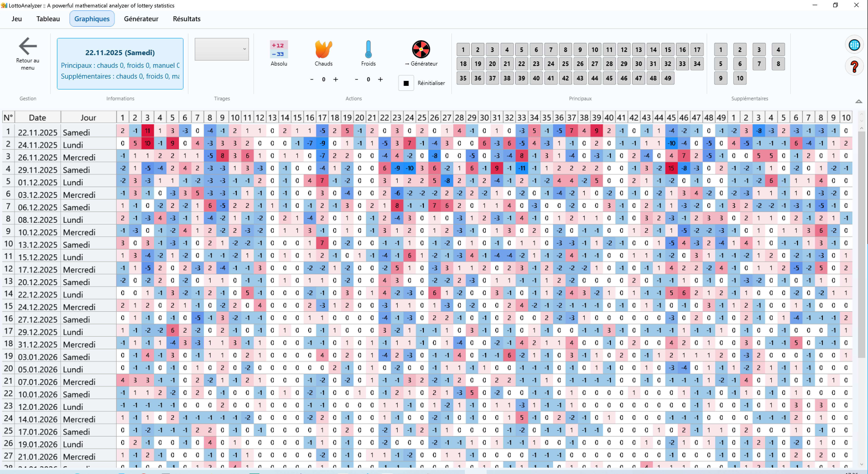Toggle main number 49 in Principaux
Viewport: 868px width, 474px height.
[668, 78]
